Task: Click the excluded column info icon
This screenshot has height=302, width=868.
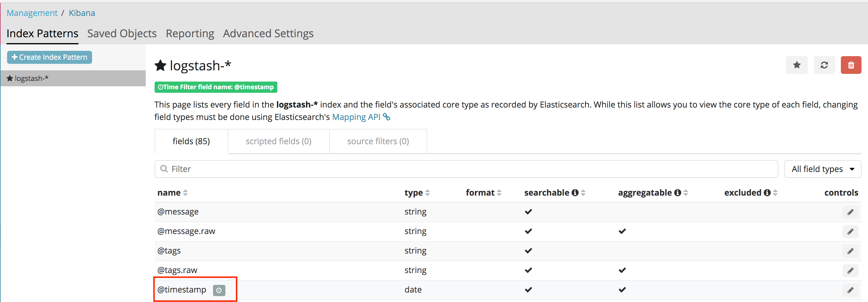Action: (767, 193)
